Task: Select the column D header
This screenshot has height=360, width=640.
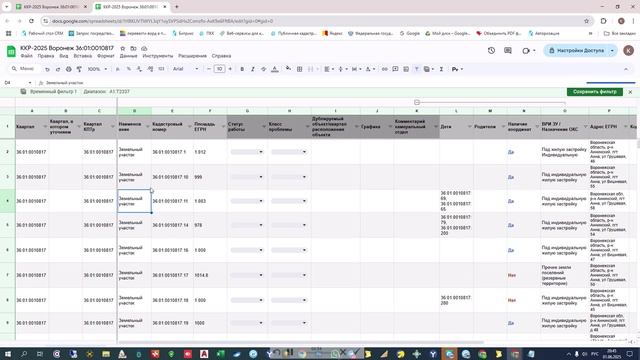Action: 134,111
